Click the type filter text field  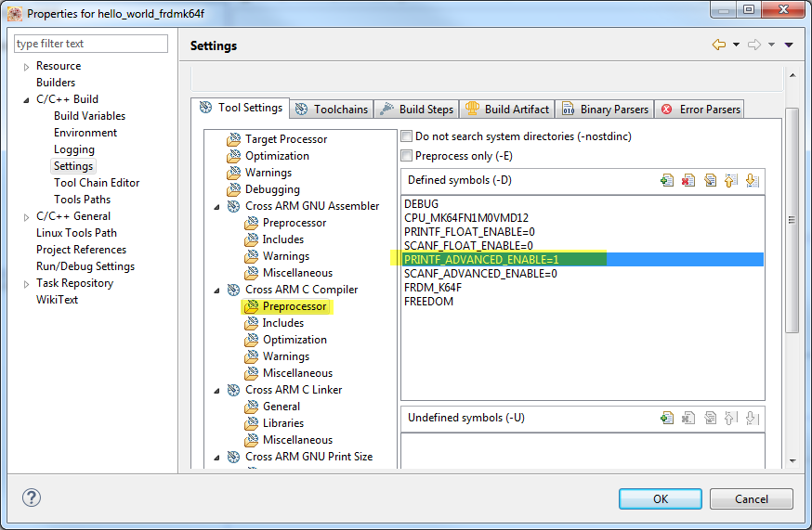pyautogui.click(x=91, y=44)
